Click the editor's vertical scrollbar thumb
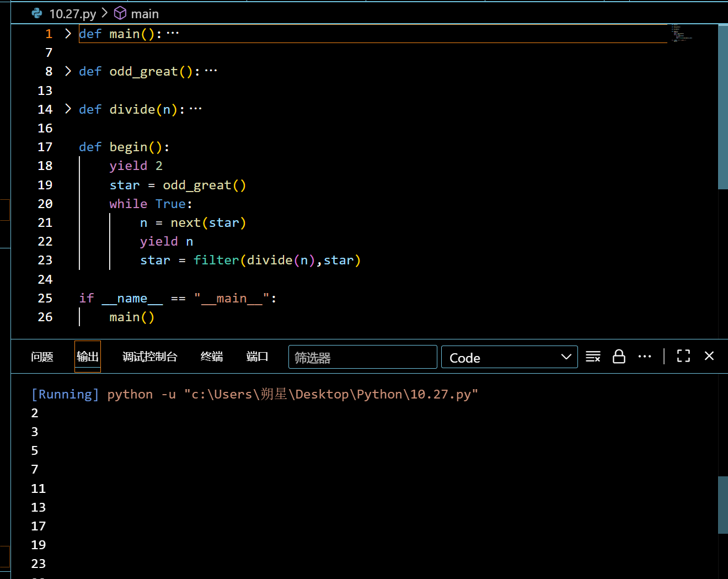This screenshot has height=579, width=728. point(722,107)
